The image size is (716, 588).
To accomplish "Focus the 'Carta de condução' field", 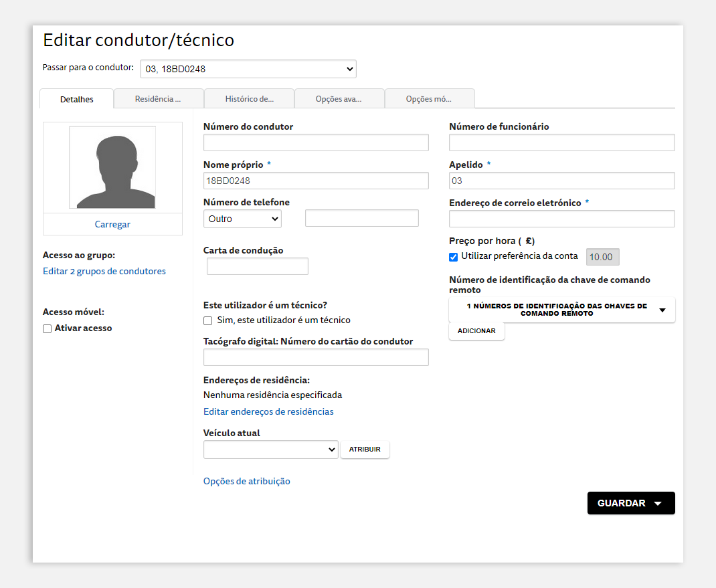I will click(258, 266).
